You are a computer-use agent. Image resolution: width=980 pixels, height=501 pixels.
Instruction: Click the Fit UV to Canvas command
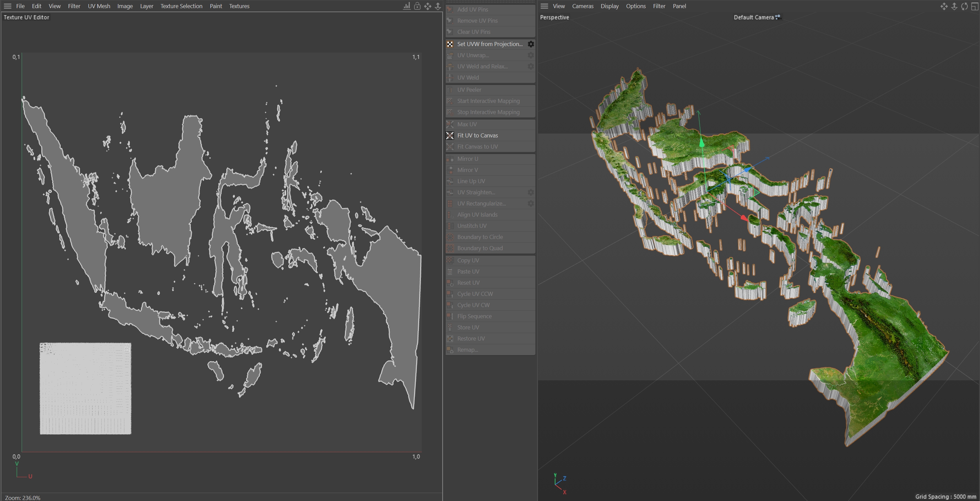coord(477,135)
